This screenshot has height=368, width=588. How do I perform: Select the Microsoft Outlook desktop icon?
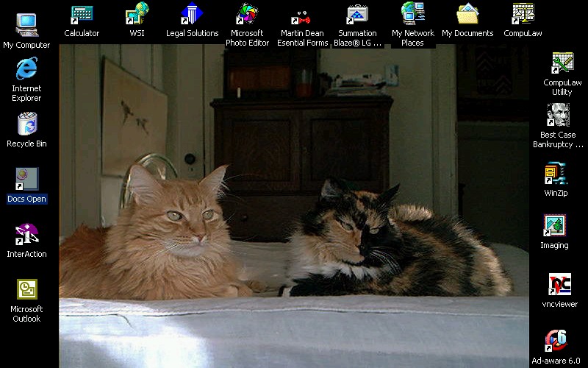coord(26,289)
